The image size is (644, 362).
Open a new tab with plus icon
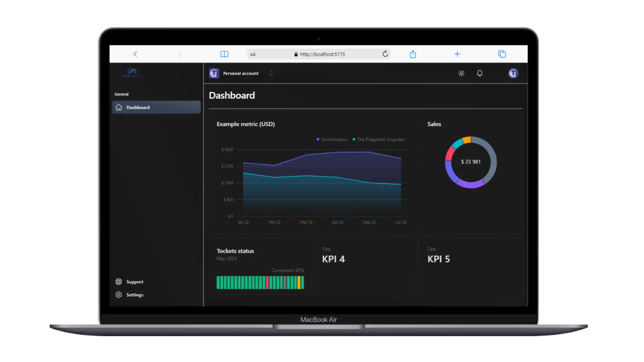pyautogui.click(x=457, y=54)
